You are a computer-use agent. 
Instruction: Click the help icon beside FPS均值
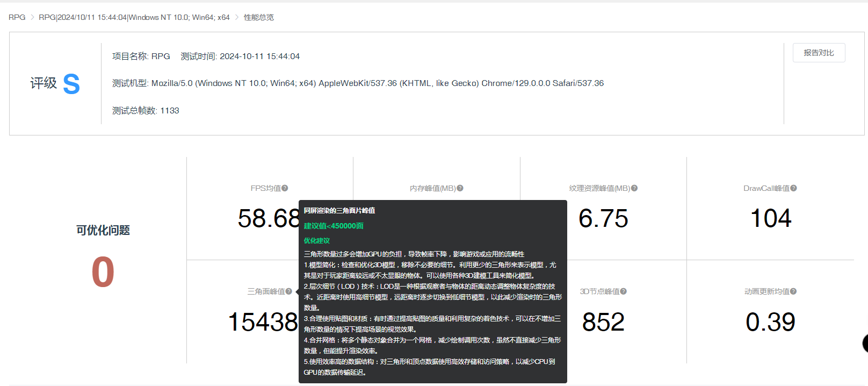pyautogui.click(x=285, y=188)
